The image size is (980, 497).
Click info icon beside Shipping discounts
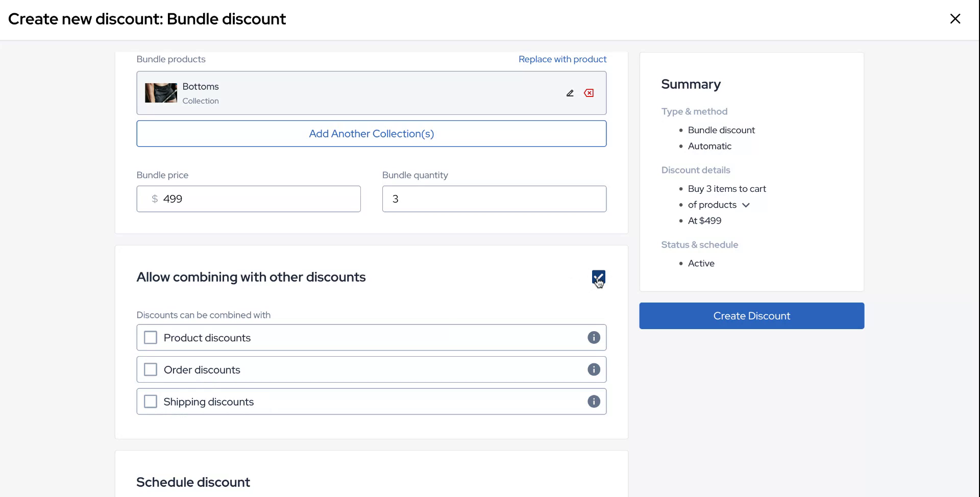coord(594,402)
